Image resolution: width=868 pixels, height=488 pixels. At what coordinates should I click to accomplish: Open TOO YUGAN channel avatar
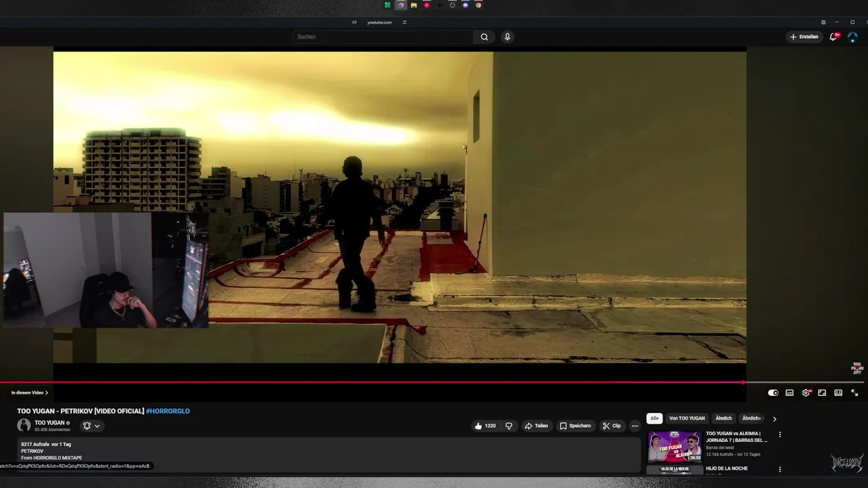(24, 426)
